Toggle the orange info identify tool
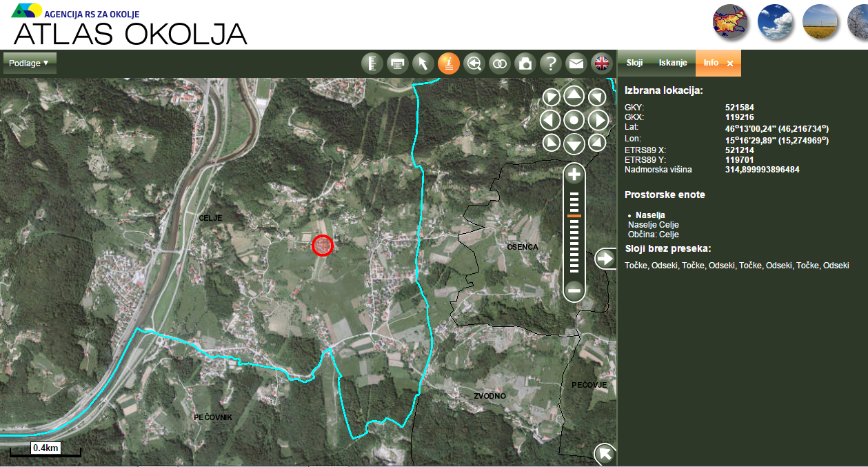The width and height of the screenshot is (868, 467). pos(448,63)
